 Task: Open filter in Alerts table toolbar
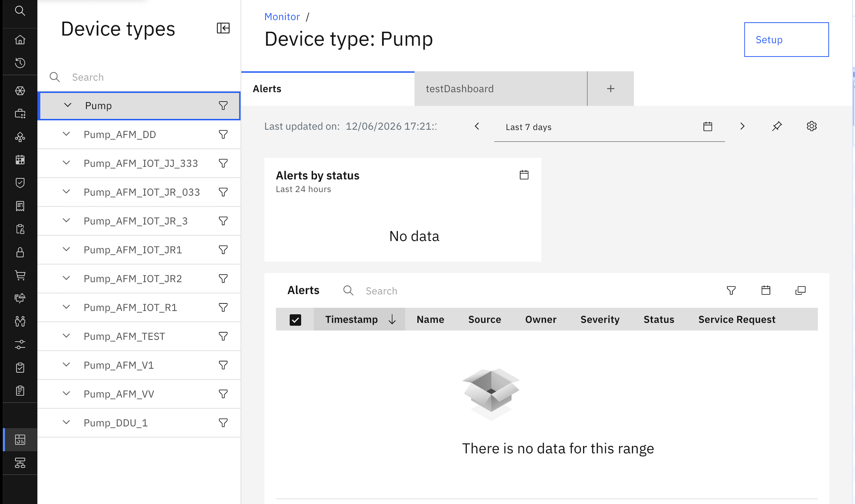[731, 290]
